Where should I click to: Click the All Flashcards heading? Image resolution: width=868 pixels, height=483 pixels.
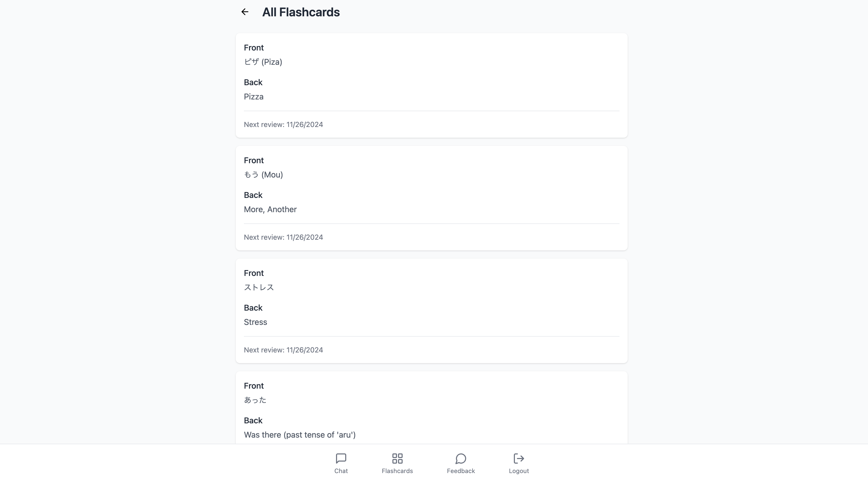point(301,12)
